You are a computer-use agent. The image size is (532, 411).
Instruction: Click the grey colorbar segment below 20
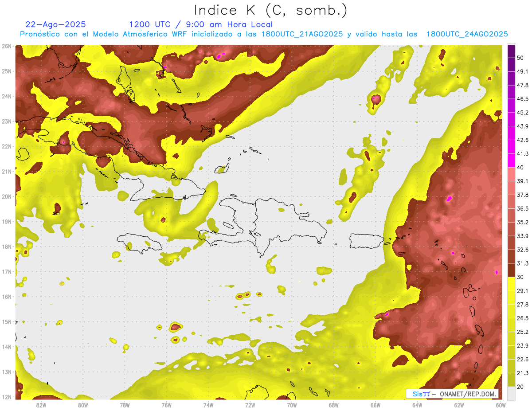tap(511, 393)
